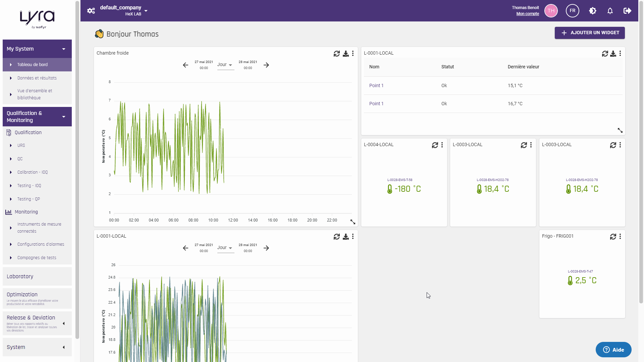644x362 pixels.
Task: Refresh the Chambre froide widget
Action: [337, 54]
